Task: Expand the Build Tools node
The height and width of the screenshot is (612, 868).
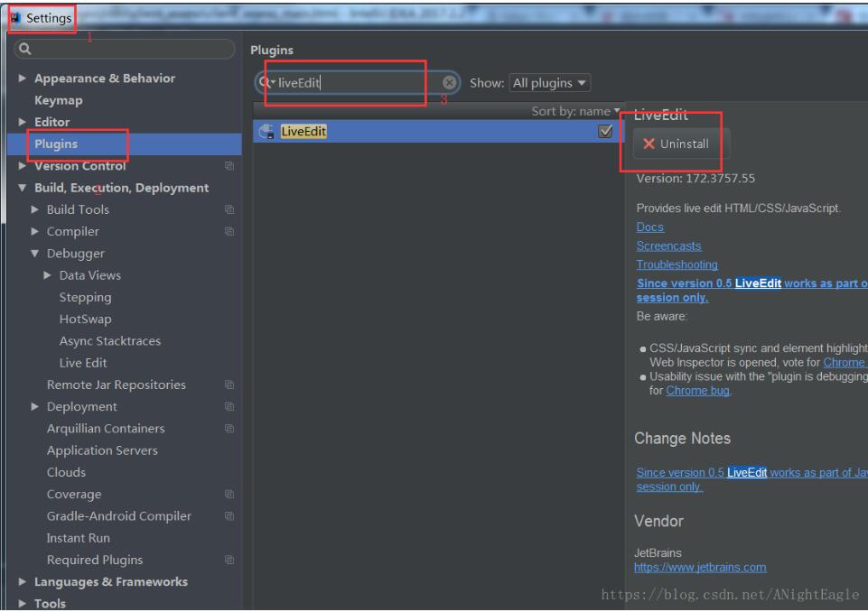Action: tap(35, 209)
